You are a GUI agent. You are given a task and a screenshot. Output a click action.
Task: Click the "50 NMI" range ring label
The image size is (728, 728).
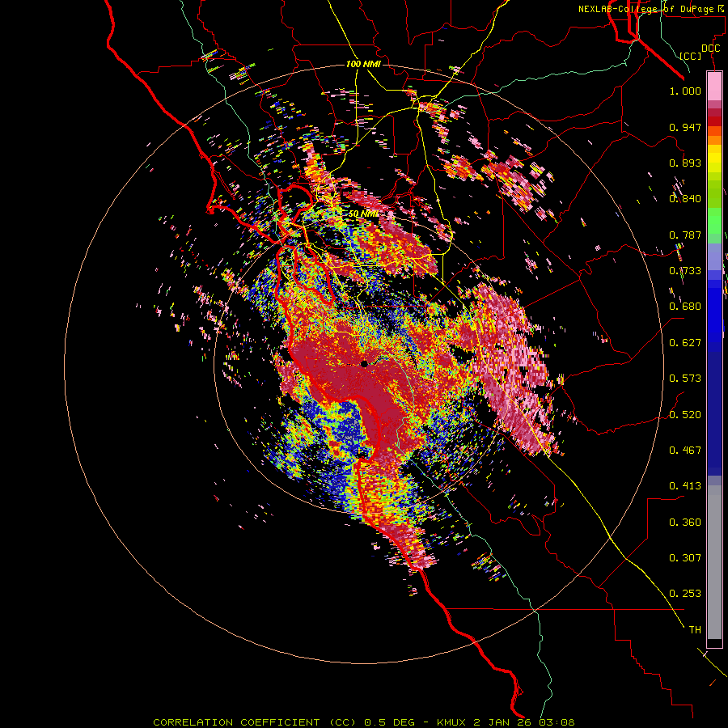point(363,214)
